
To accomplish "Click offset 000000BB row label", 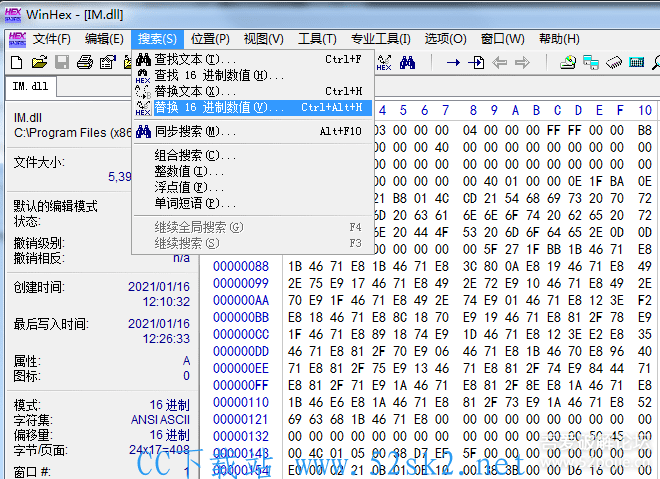I will point(241,317).
